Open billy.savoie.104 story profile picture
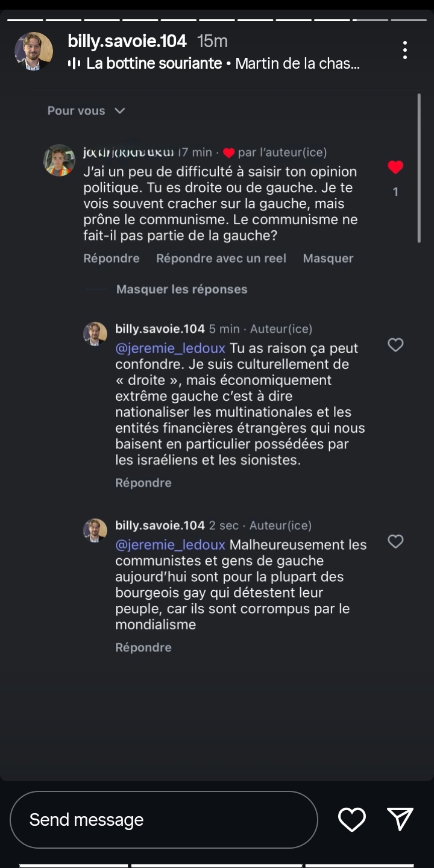The height and width of the screenshot is (868, 434). coord(33,51)
